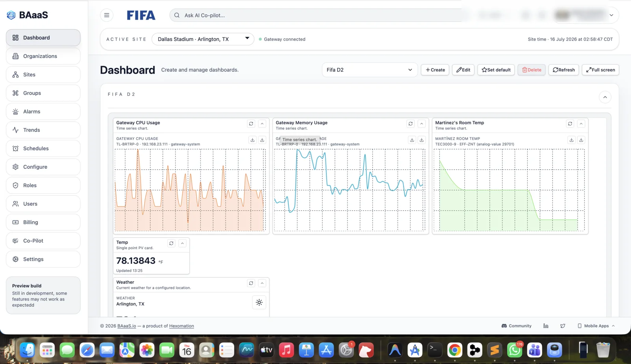Click the Twitter footer icon

pyautogui.click(x=563, y=326)
